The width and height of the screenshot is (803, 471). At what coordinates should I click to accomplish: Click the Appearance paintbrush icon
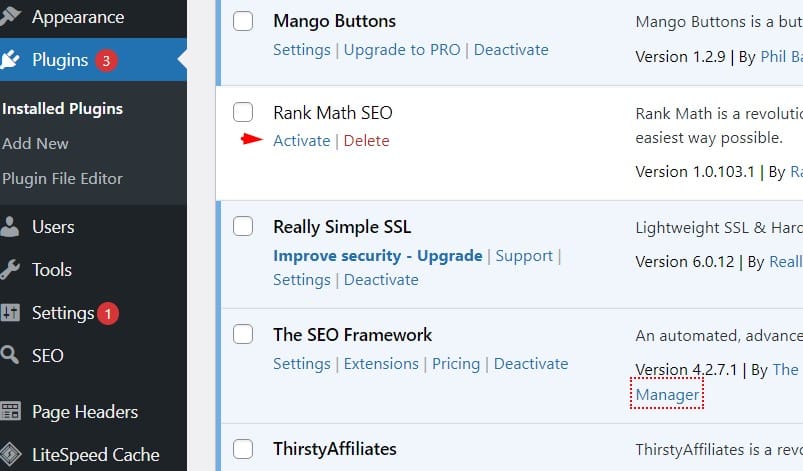[x=10, y=16]
